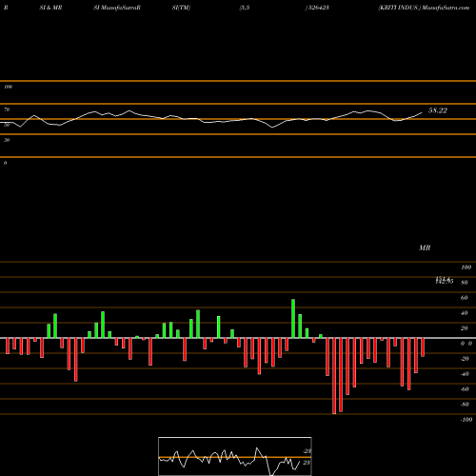Screen dimensions: 476x476
Task: Click the MR axis label -80
Action: [465, 405]
